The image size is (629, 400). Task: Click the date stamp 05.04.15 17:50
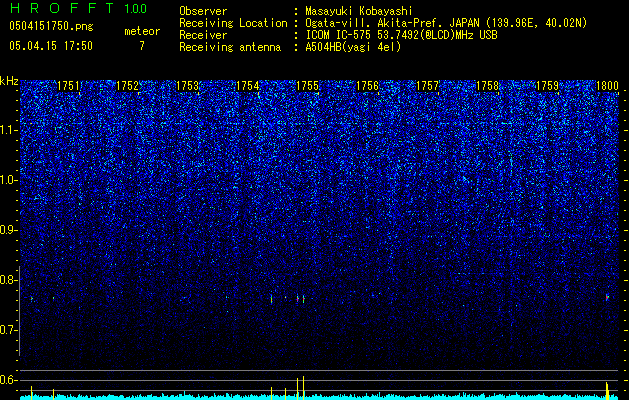point(51,46)
